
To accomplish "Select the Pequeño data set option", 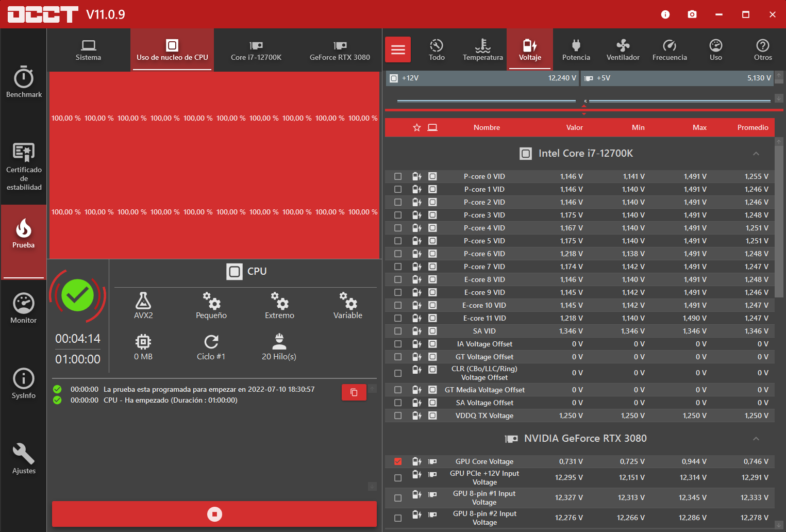I will [211, 306].
